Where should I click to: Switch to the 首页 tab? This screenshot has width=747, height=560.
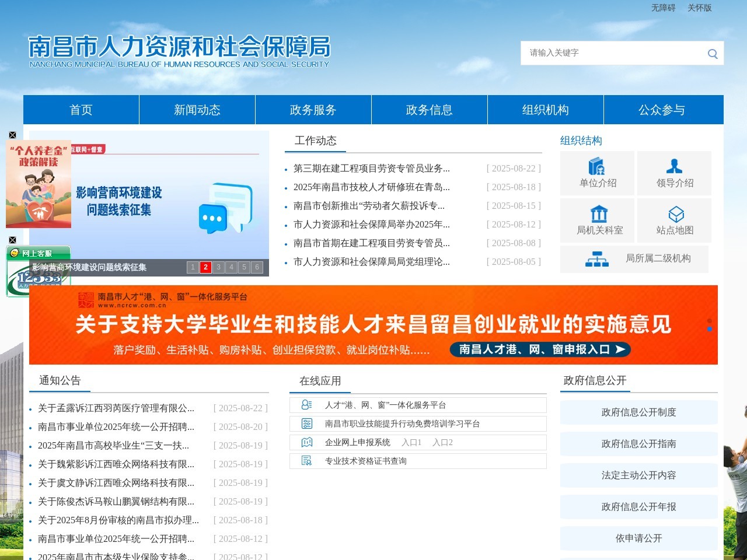(81, 110)
